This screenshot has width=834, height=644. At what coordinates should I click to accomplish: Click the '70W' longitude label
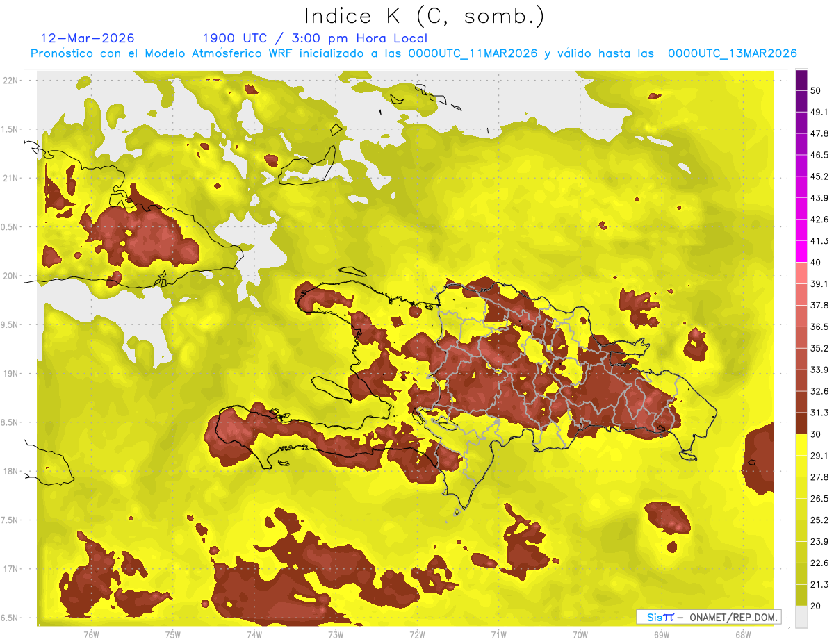(580, 636)
